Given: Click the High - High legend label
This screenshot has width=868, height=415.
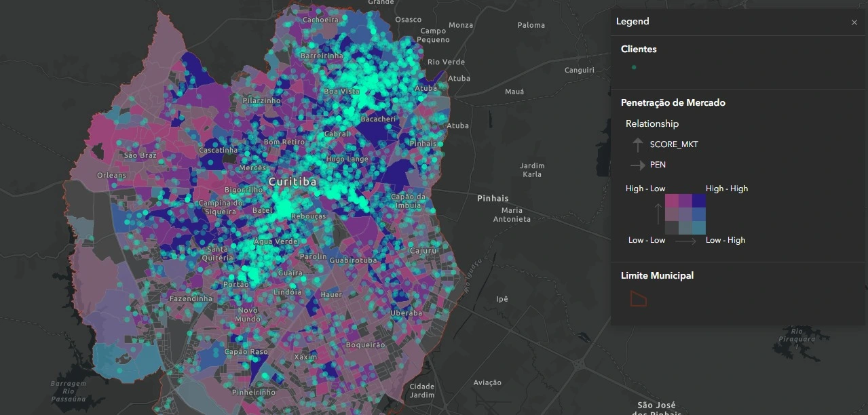Looking at the screenshot, I should (727, 189).
